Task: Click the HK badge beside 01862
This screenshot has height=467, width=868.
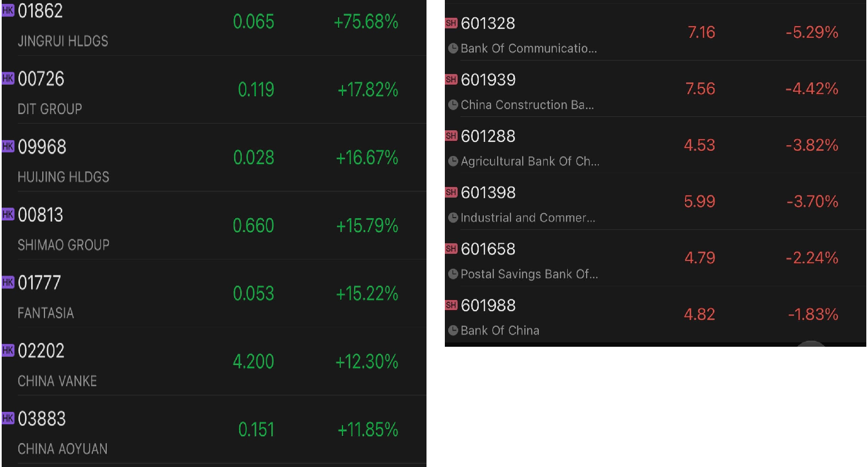Action: tap(8, 11)
